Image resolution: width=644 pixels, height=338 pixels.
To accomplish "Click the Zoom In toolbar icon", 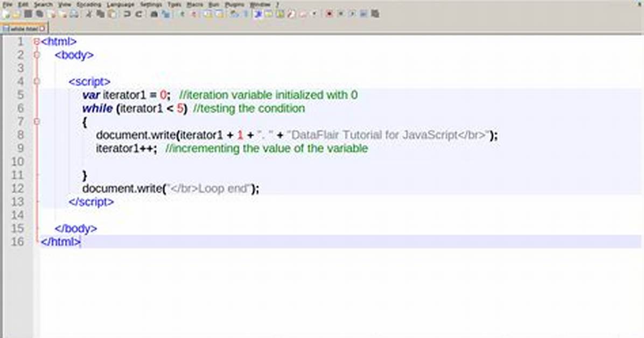I will pyautogui.click(x=182, y=14).
